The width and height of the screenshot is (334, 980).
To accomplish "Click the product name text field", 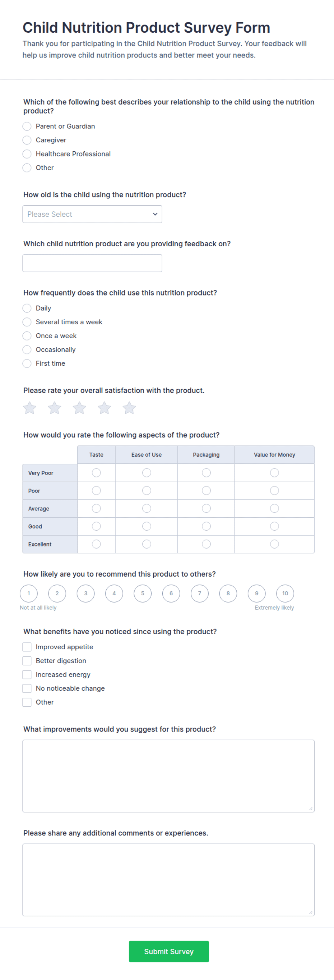I will click(92, 263).
